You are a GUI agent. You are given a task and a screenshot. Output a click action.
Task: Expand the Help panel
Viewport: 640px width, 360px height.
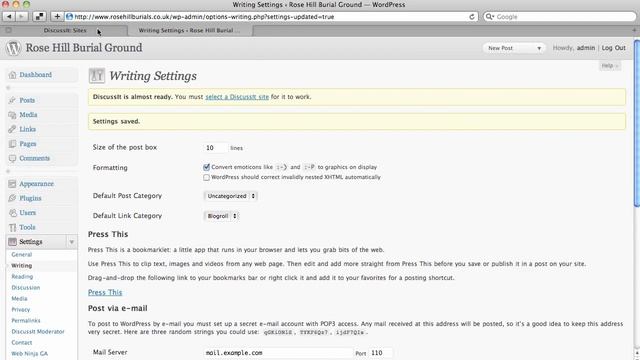point(610,66)
